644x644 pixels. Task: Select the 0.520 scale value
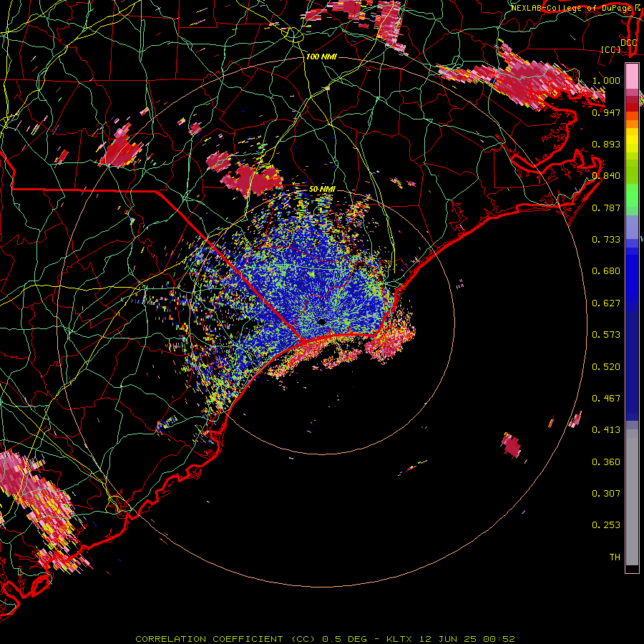tap(606, 366)
